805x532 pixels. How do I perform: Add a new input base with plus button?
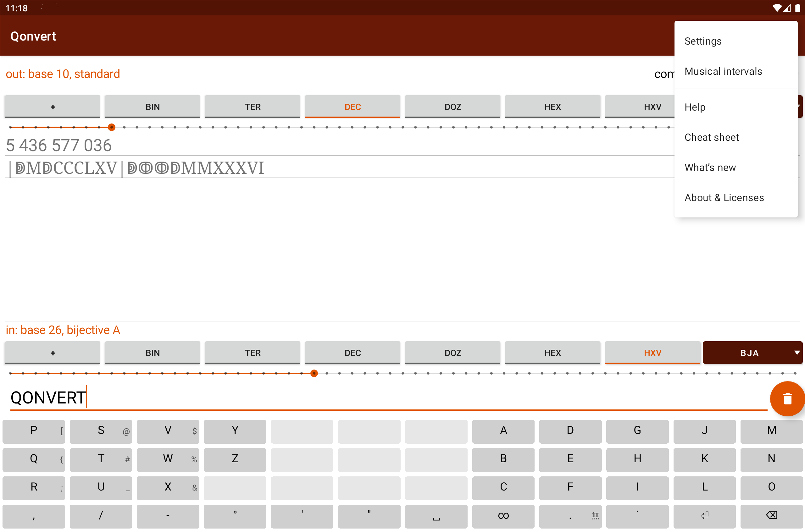point(53,353)
